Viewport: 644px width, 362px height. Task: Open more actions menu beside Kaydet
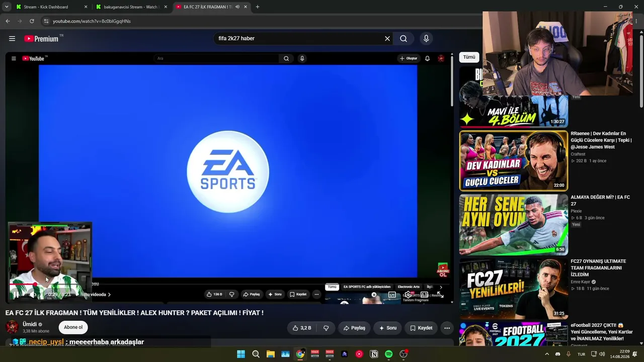coord(447,328)
